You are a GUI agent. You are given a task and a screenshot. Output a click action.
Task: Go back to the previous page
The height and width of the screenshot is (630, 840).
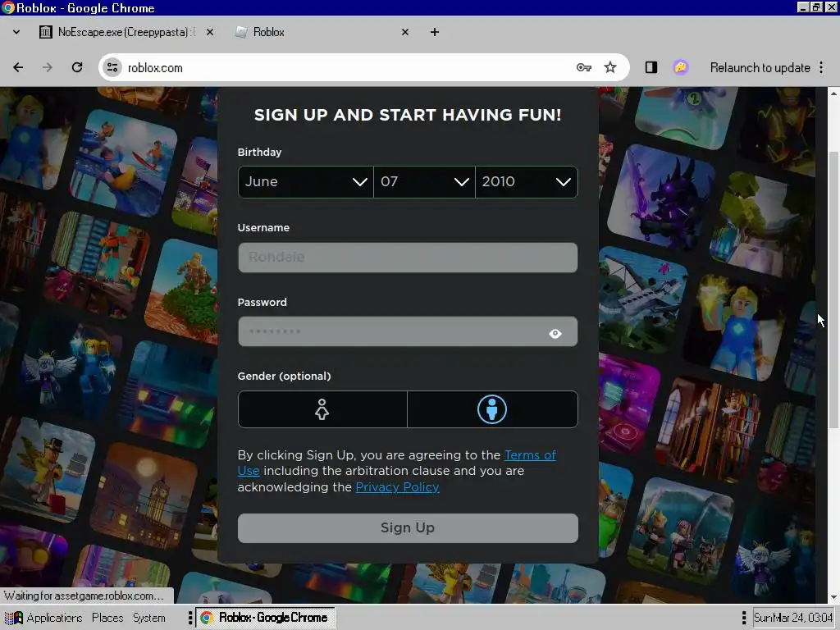pyautogui.click(x=18, y=67)
